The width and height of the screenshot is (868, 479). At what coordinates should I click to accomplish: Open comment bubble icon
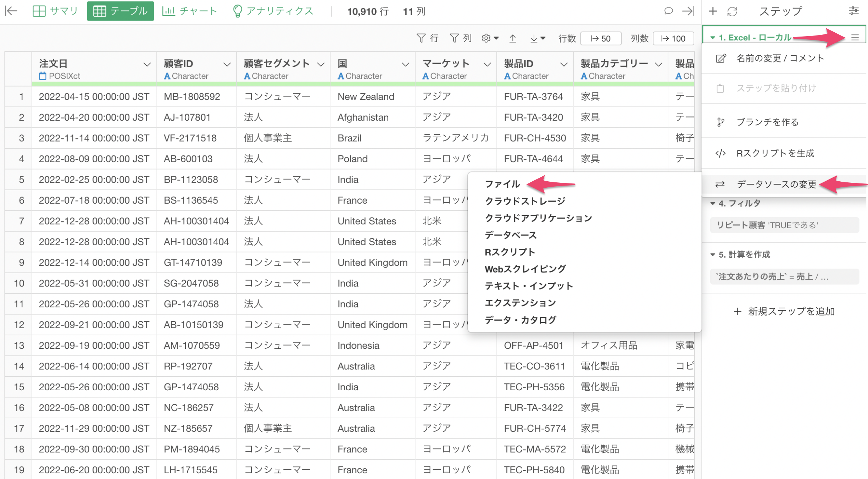668,11
